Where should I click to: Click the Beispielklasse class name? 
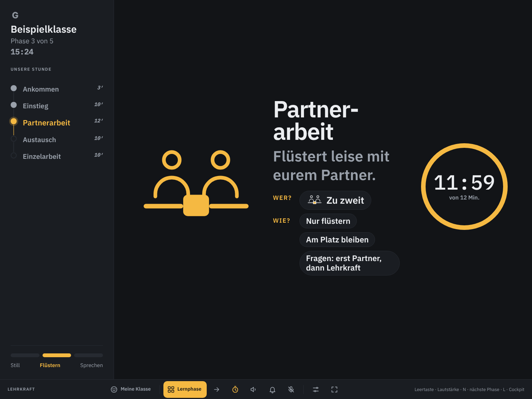pos(44,29)
